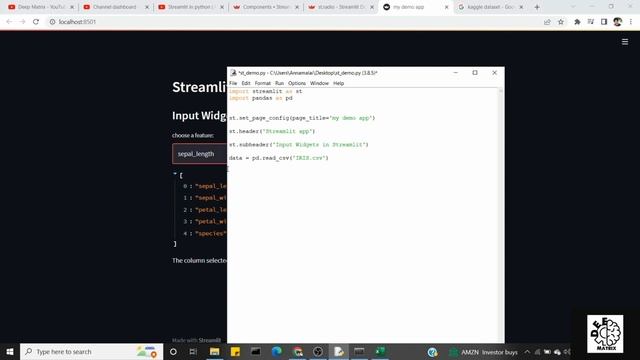Open the Options menu in IDLE
This screenshot has width=640, height=360.
coord(297,83)
